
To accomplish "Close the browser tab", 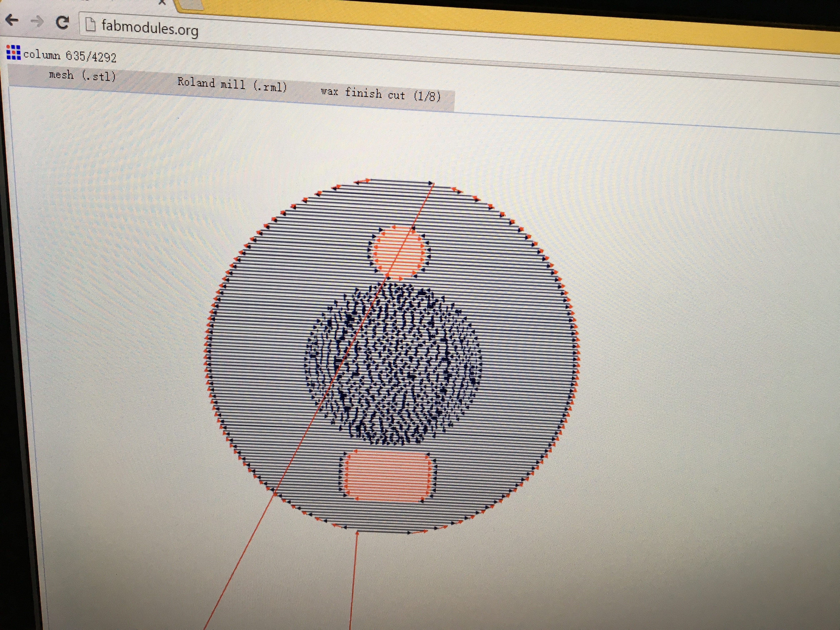I will (162, 2).
